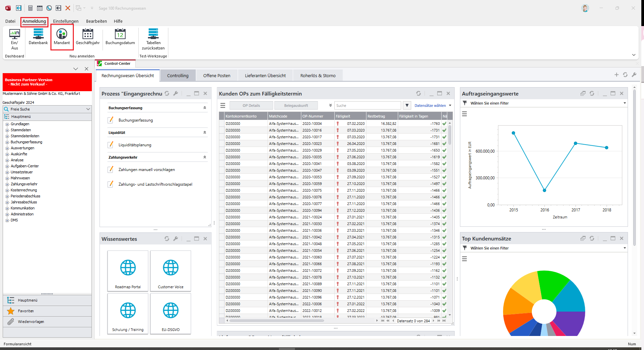Image resolution: width=644 pixels, height=350 pixels.
Task: Switch to the Controlling tab
Action: pos(178,76)
